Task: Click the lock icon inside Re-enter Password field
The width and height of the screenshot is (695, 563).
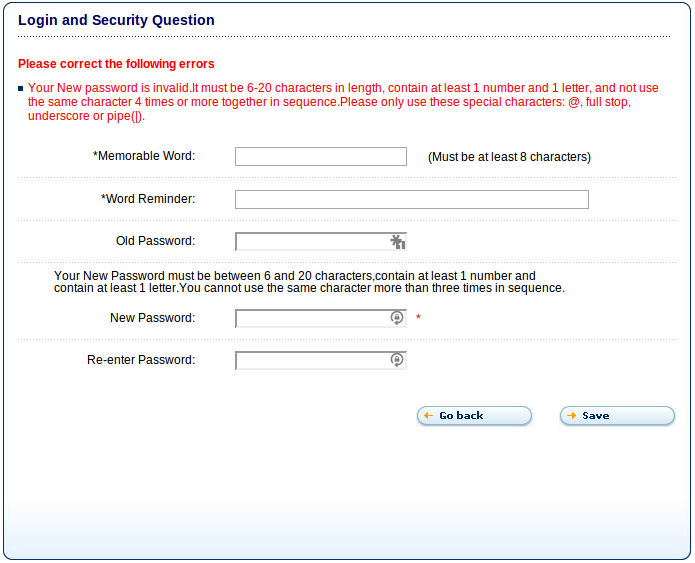Action: pyautogui.click(x=397, y=360)
